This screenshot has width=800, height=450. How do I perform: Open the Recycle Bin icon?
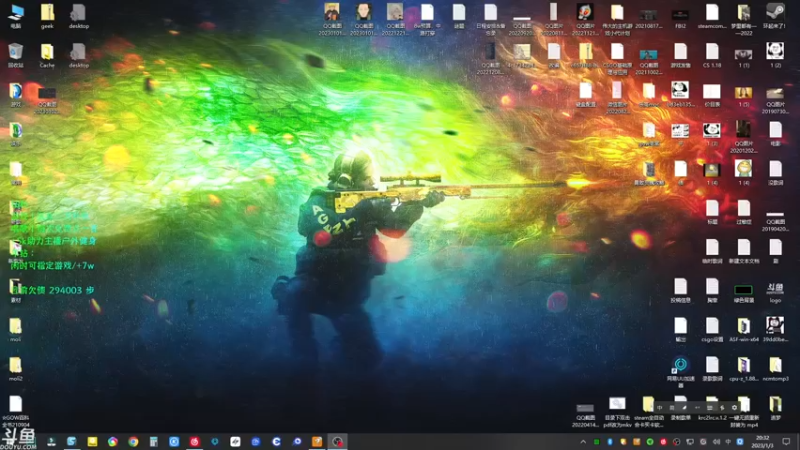[x=16, y=56]
